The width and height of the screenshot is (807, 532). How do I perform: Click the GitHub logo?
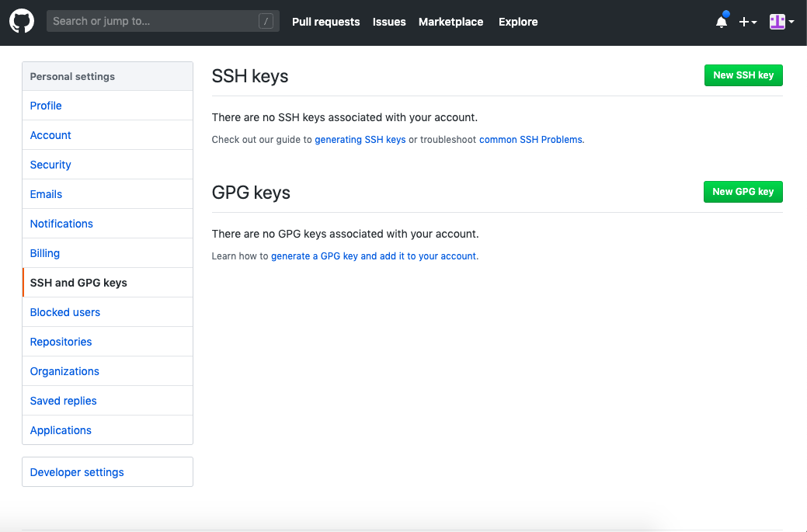(21, 21)
